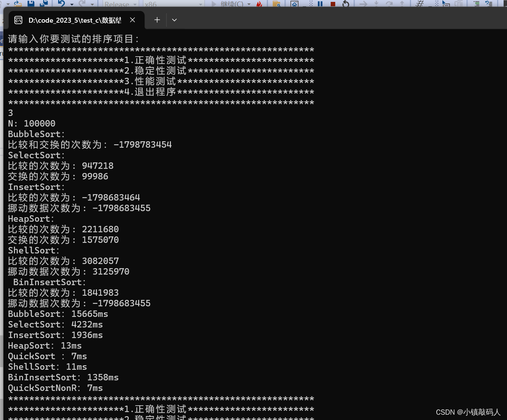Click the timing line InsertSort: 1936ms

(x=55, y=335)
